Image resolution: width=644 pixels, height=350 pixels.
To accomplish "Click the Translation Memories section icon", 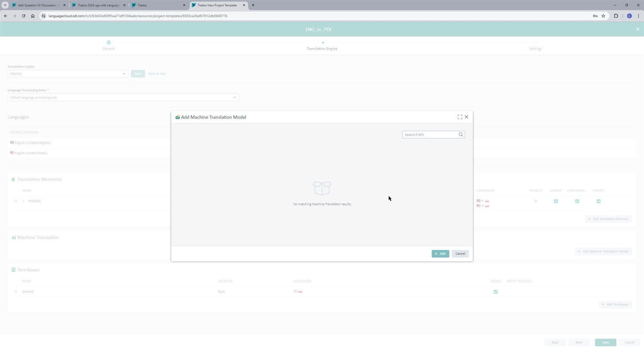I will [x=14, y=179].
